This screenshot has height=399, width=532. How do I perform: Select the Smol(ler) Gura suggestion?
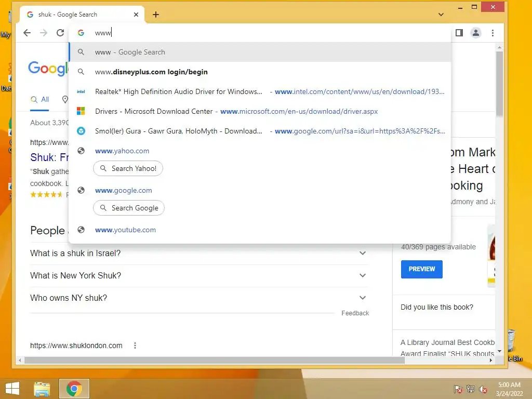click(x=260, y=131)
